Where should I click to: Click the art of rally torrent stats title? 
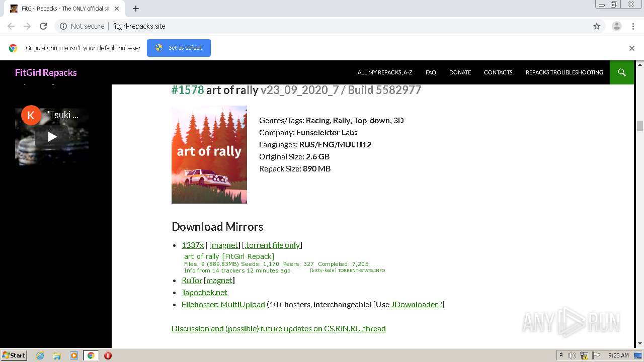point(229,256)
